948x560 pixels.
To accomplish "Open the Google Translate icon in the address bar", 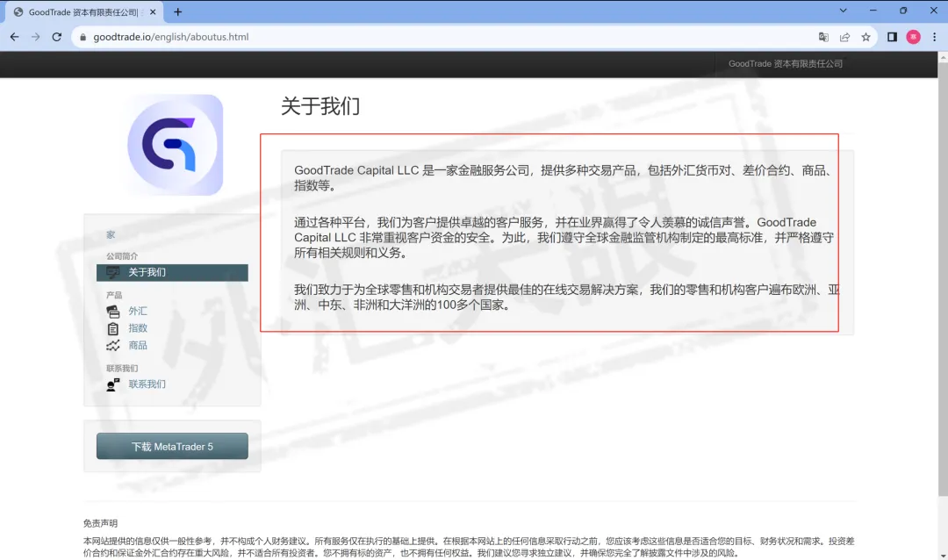I will (x=823, y=37).
